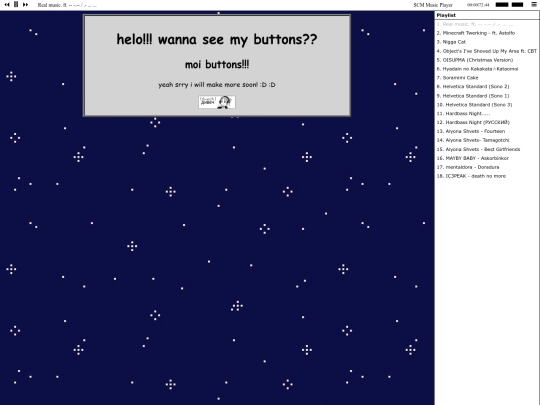Click the 'helo!!! wanna see my buttons??' heading
The image size is (540, 405).
click(217, 39)
